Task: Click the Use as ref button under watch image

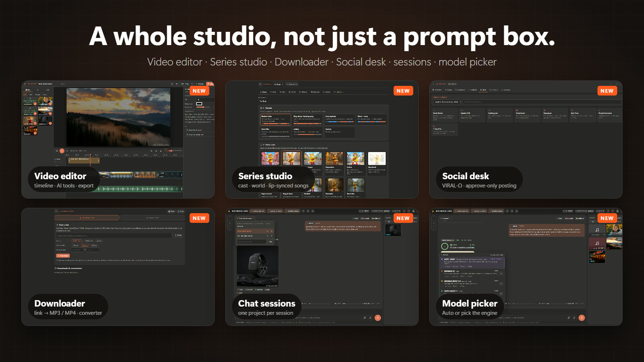Action: pyautogui.click(x=249, y=290)
